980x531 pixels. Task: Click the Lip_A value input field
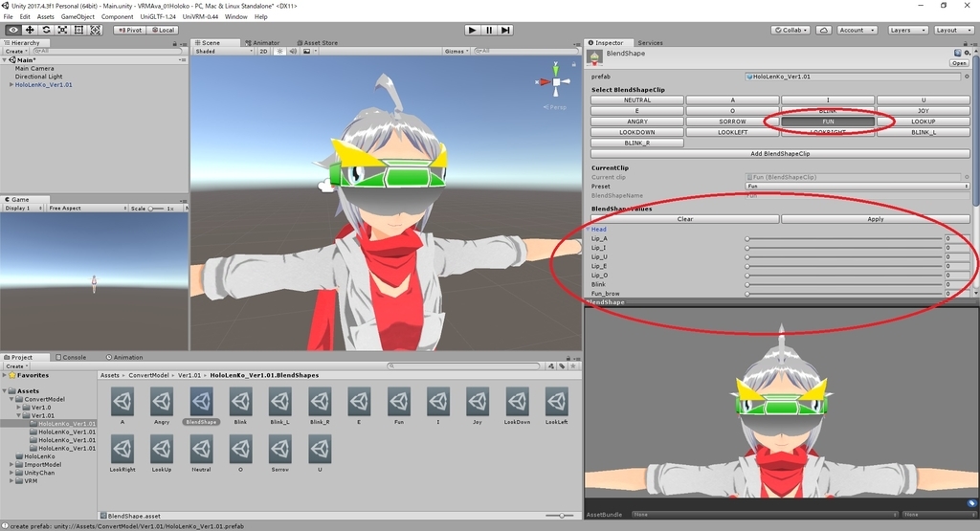(x=957, y=238)
